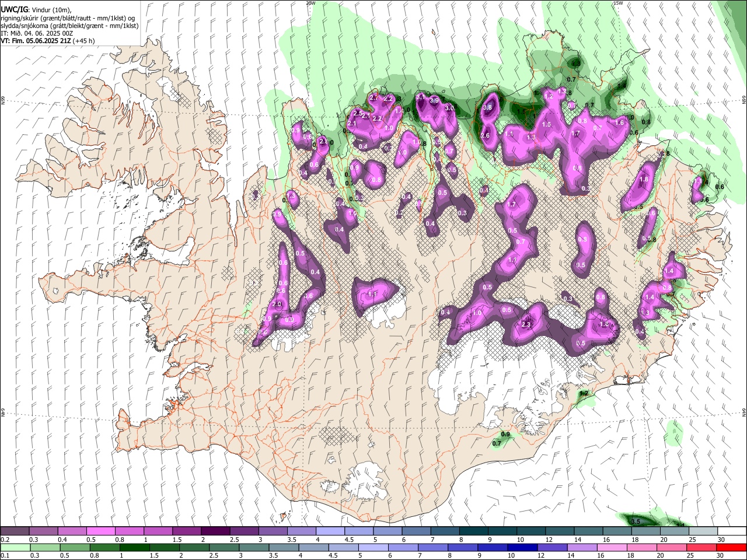Click the 'VT: Fim. 05.06.2025 21Z (+45 h)' line

tap(48, 41)
